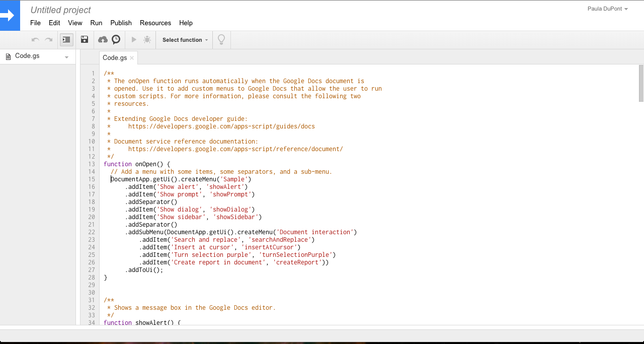Click the lightbulb execution hints icon
The width and height of the screenshot is (644, 344).
pyautogui.click(x=221, y=40)
